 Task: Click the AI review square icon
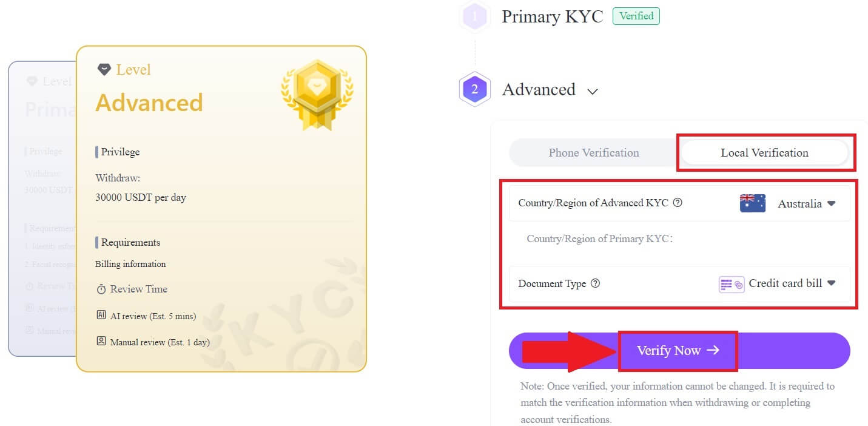(x=101, y=315)
